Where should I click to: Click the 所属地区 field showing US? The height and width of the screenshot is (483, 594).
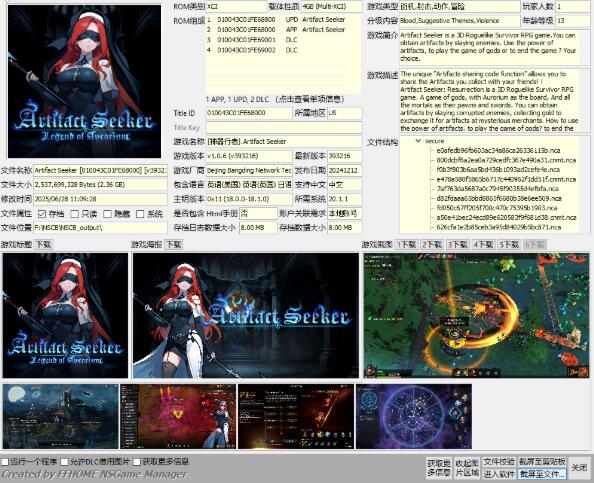tap(344, 113)
